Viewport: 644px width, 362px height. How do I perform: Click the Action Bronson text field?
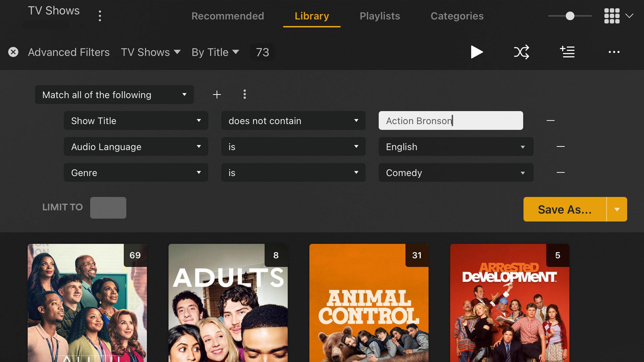coord(450,121)
